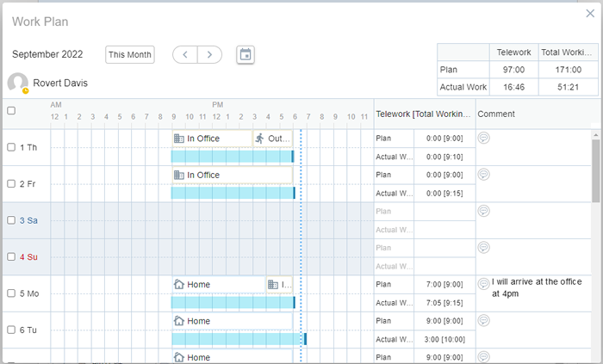Click 2 Fr actual value 0:00 [9:15]
Screen dimensions: 603x364
click(444, 193)
